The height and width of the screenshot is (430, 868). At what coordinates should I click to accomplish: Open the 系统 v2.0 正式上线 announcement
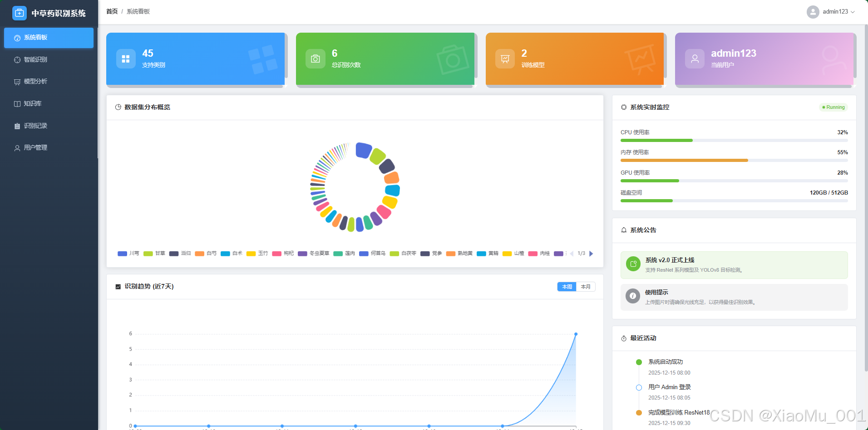point(734,265)
